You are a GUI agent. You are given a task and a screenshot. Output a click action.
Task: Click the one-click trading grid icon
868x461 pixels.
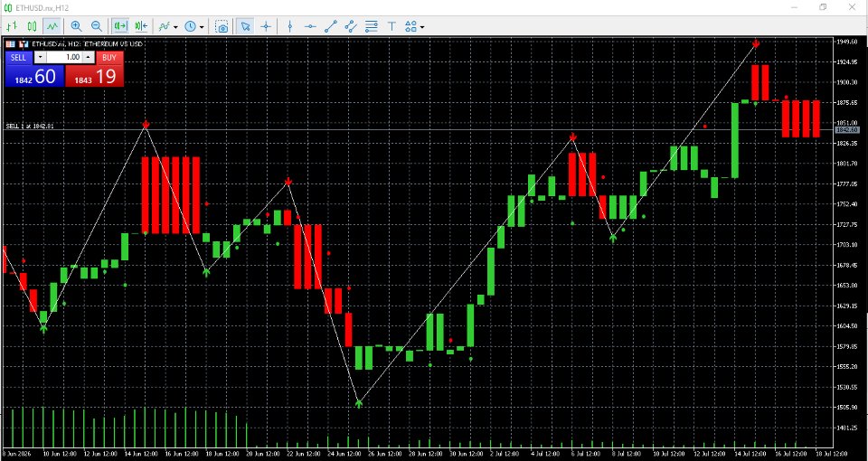click(x=11, y=43)
